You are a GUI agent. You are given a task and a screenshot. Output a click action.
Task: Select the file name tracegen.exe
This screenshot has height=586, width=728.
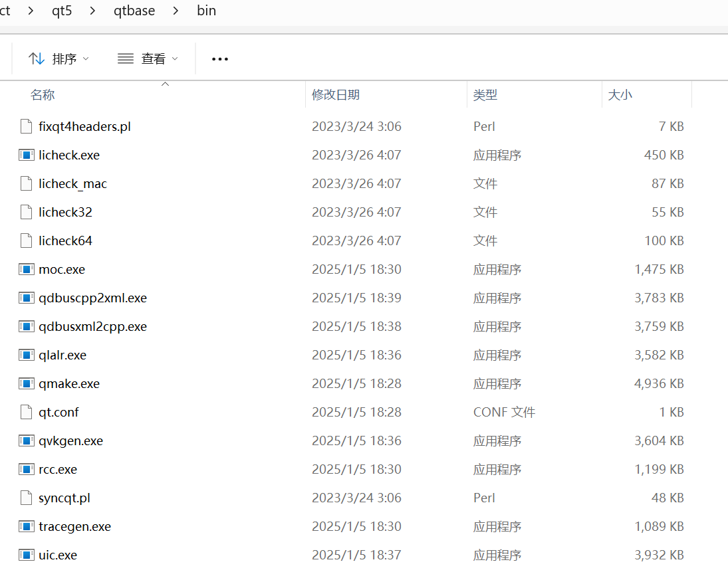tap(74, 527)
